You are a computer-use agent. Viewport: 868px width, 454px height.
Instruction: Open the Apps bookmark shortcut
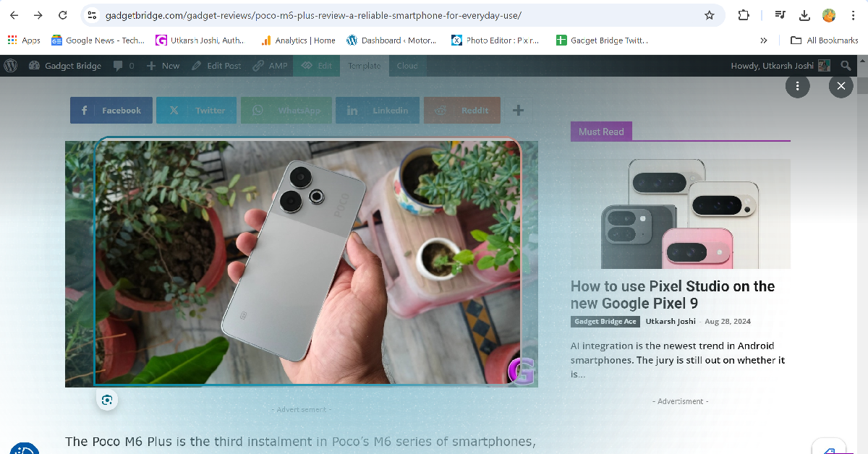click(x=24, y=40)
